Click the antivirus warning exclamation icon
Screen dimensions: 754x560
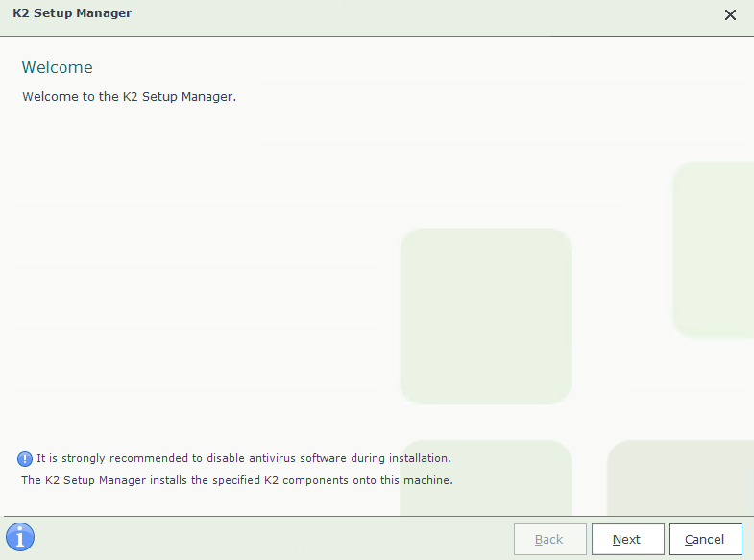click(x=25, y=459)
